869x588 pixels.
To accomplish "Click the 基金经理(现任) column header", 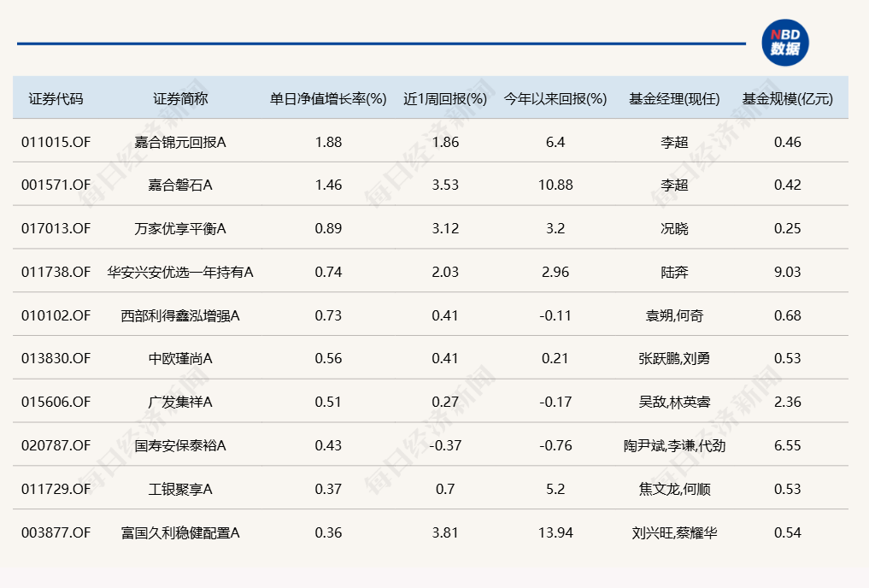I will click(674, 98).
